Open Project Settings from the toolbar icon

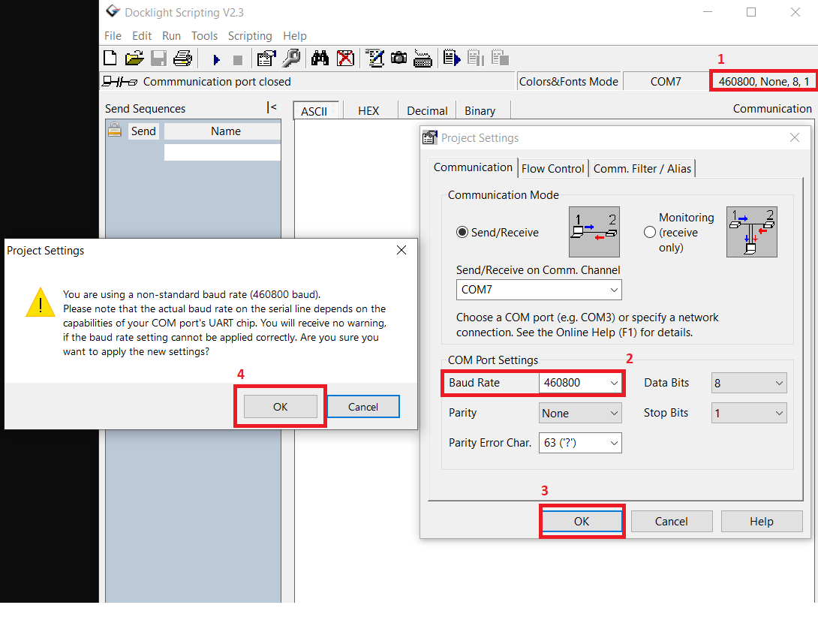pos(266,58)
